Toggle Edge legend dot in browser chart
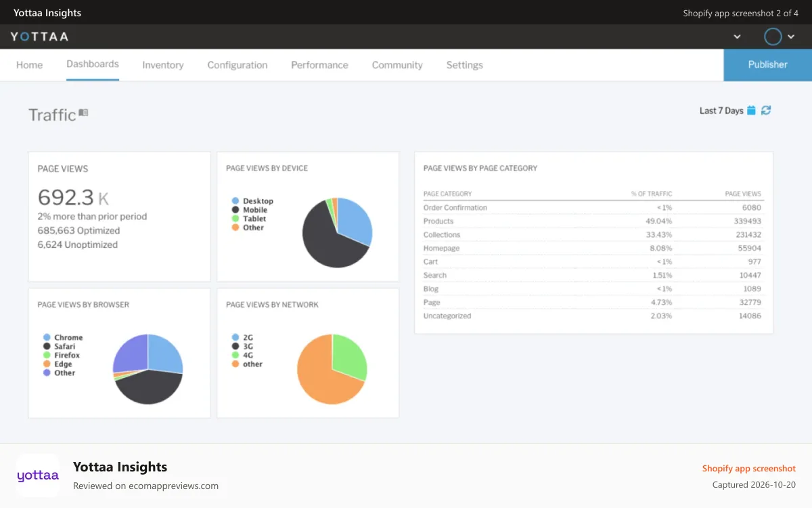 47,364
